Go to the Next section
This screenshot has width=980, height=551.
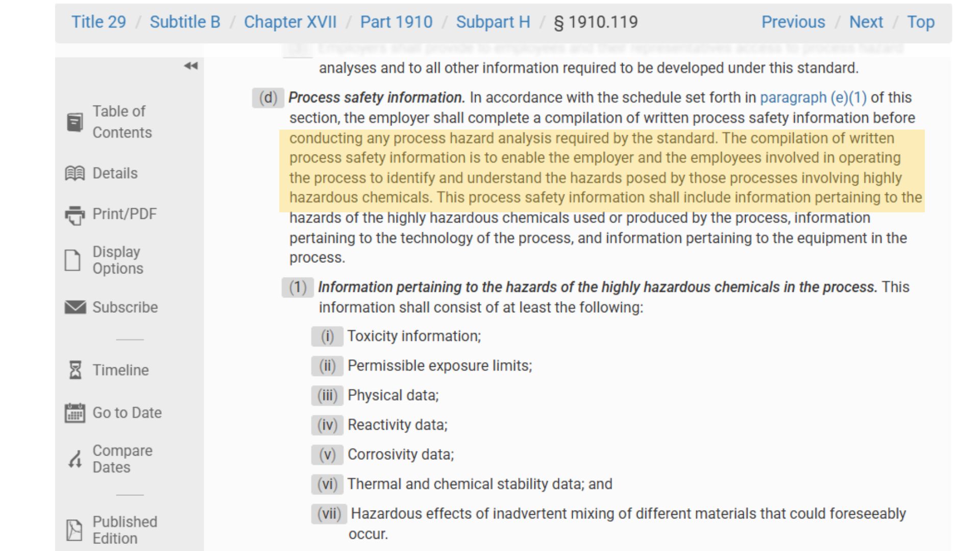(x=866, y=22)
